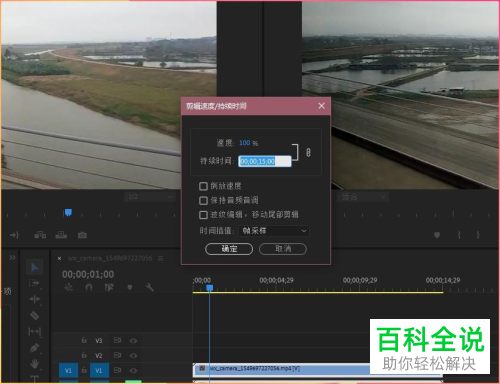Screen dimensions: 500x384
Task: Toggle lock on track V2
Action: 84,356
